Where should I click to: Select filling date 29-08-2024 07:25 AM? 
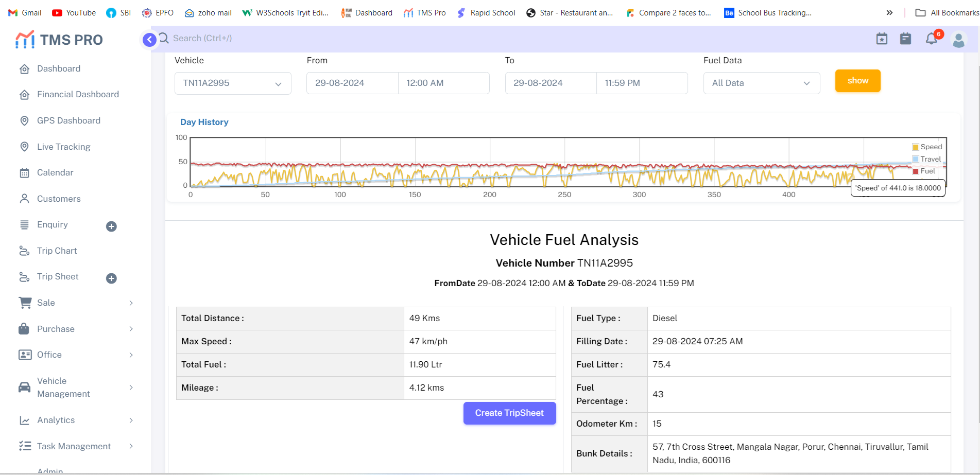(x=697, y=341)
